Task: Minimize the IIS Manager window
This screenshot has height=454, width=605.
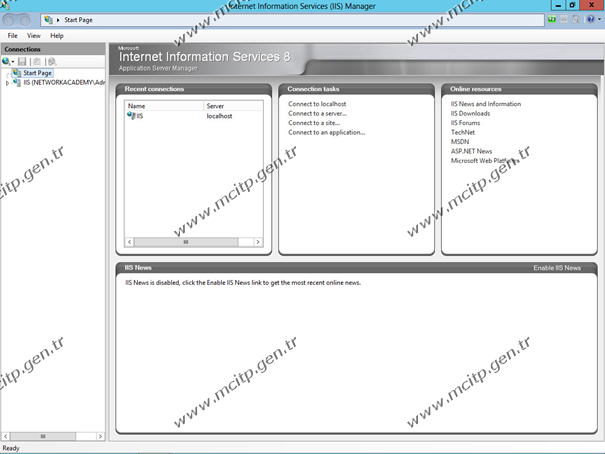Action: point(558,5)
